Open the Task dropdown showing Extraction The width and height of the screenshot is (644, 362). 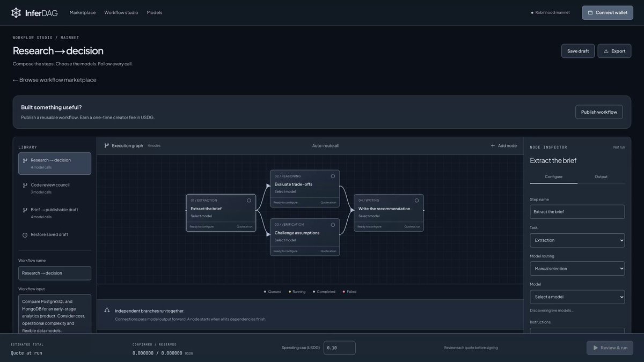pyautogui.click(x=577, y=240)
